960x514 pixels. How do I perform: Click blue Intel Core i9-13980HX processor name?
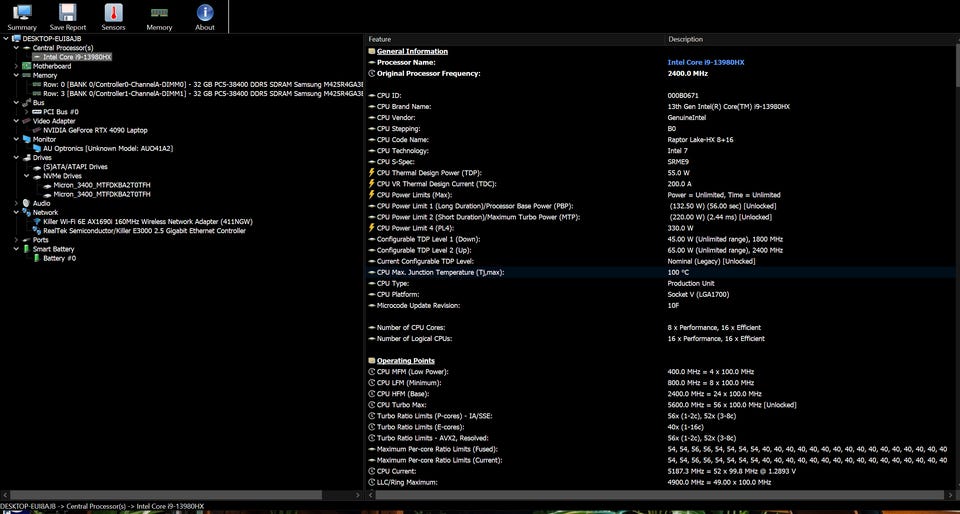point(705,62)
